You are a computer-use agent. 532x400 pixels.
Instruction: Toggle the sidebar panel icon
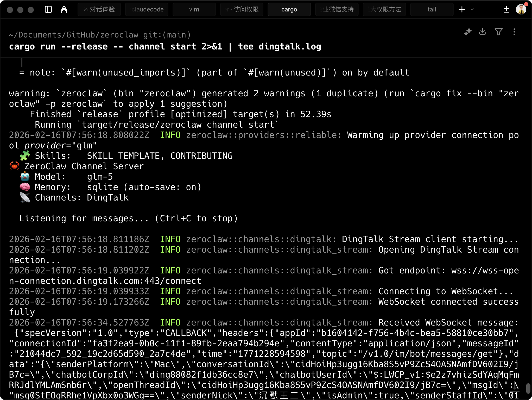click(x=48, y=10)
